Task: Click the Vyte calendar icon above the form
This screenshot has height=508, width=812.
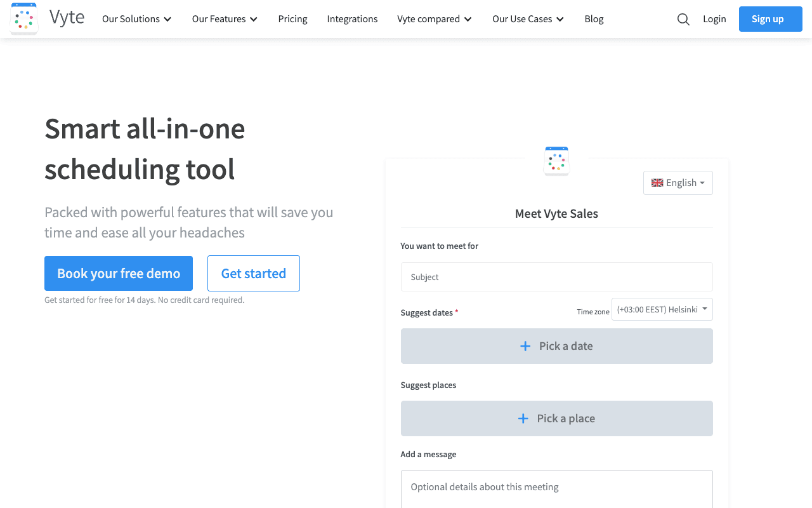Action: (x=557, y=161)
